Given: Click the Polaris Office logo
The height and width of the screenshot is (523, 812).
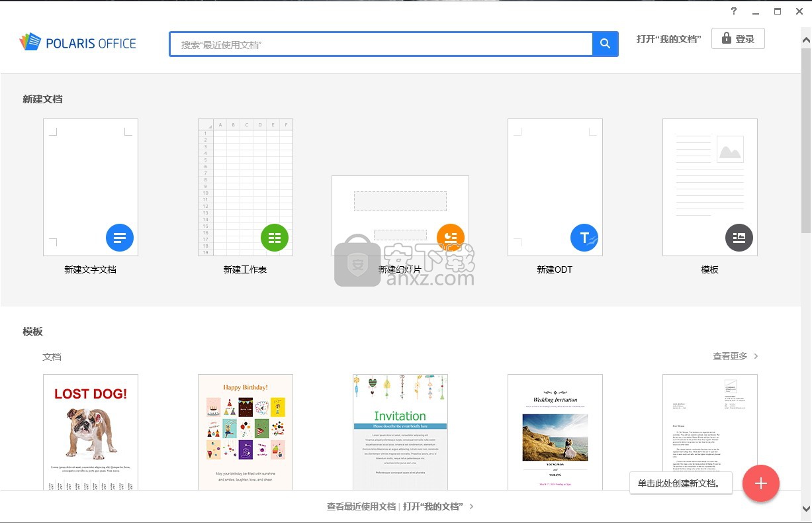Looking at the screenshot, I should tap(78, 43).
